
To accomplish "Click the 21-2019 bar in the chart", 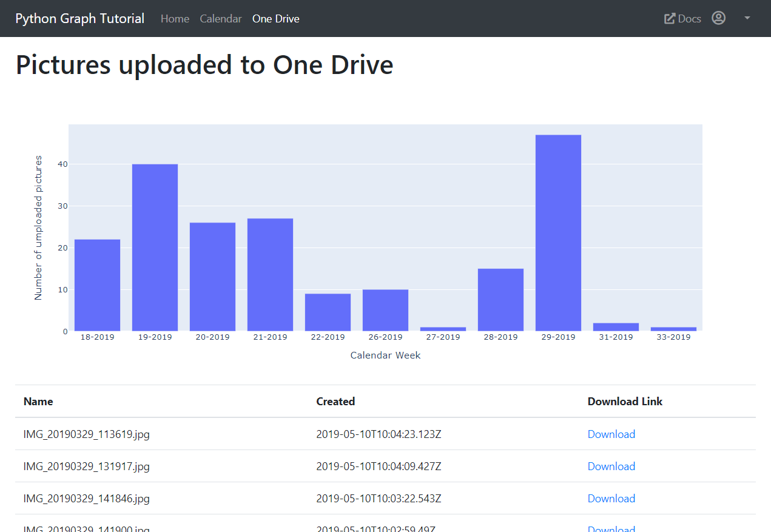I will (x=270, y=275).
